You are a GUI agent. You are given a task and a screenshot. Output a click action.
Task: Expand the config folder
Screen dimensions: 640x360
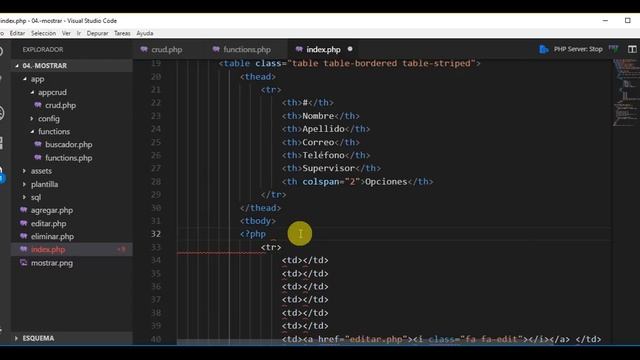[x=32, y=118]
